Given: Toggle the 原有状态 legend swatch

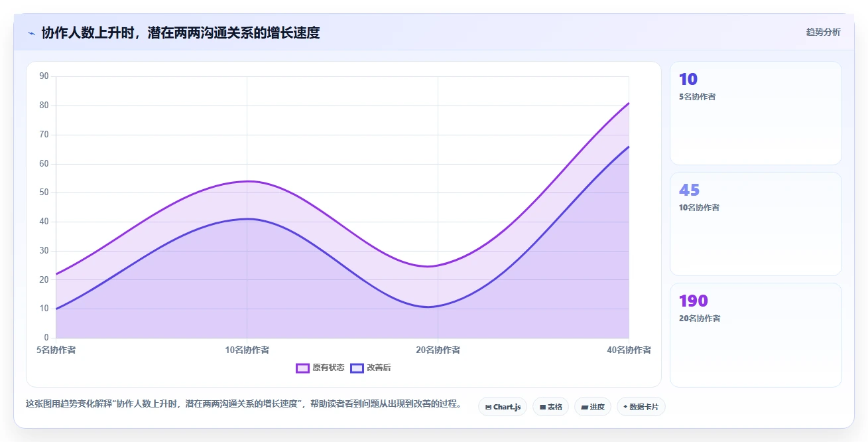Looking at the screenshot, I should pyautogui.click(x=302, y=368).
